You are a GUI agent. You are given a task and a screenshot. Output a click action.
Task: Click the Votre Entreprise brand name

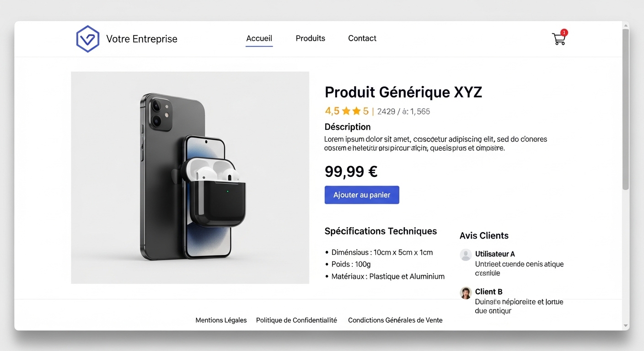[141, 39]
